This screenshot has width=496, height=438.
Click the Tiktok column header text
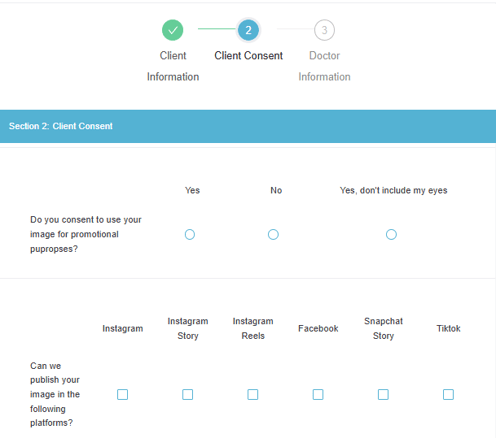click(x=448, y=328)
